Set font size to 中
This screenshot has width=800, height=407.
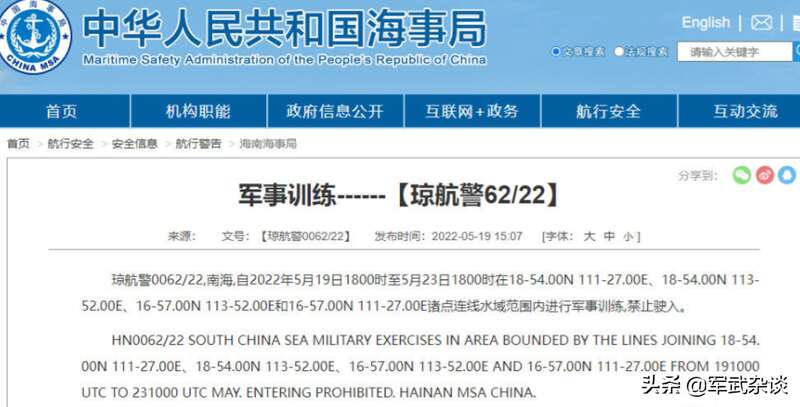point(609,236)
